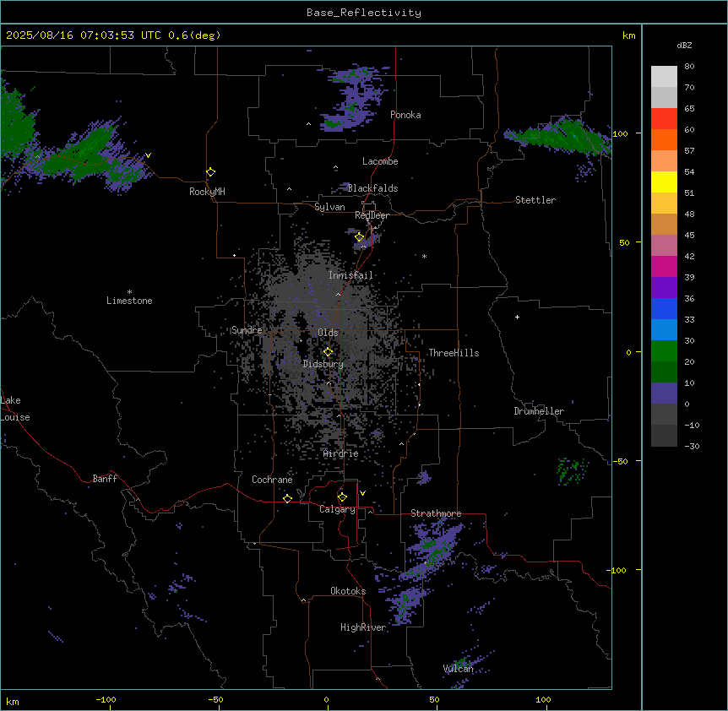The width and height of the screenshot is (728, 711).
Task: Select the Airdrie label
Action: (341, 453)
